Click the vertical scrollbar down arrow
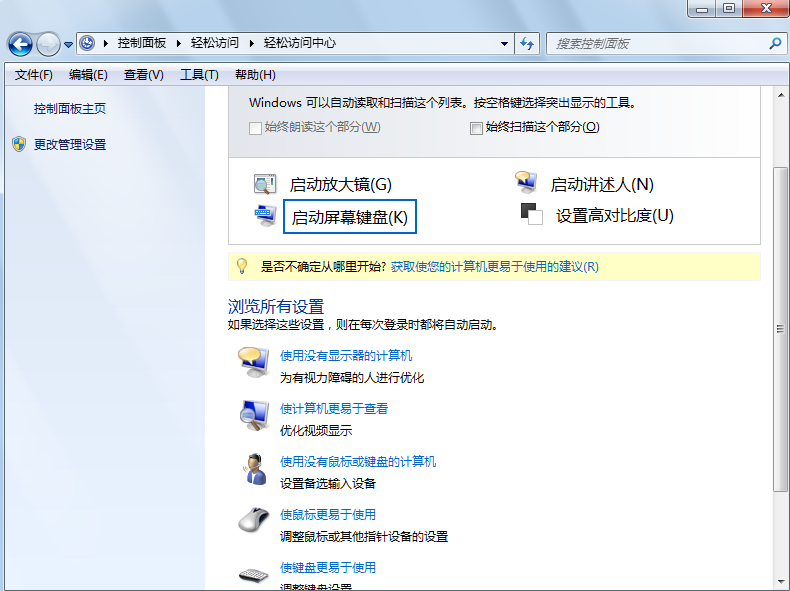Screen dimensions: 790x591 [781, 581]
